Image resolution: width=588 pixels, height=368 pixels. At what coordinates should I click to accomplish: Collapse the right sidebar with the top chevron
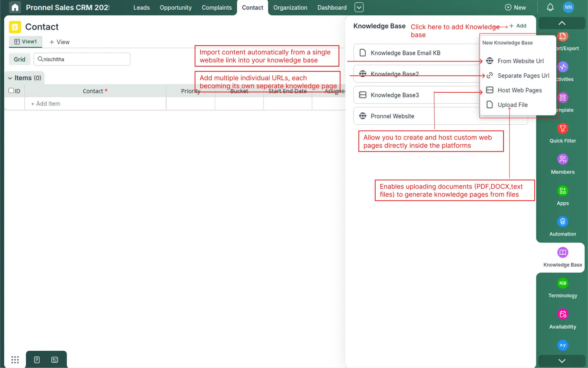[562, 23]
